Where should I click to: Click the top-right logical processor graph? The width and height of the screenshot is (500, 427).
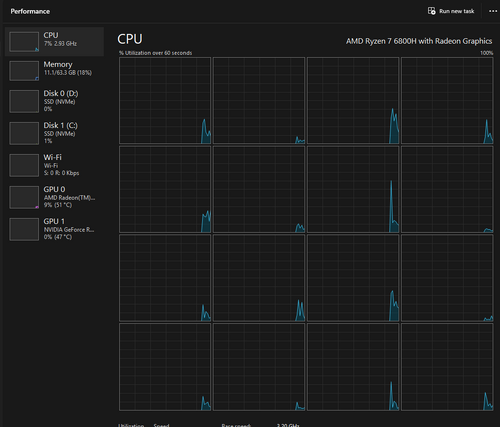[x=447, y=100]
